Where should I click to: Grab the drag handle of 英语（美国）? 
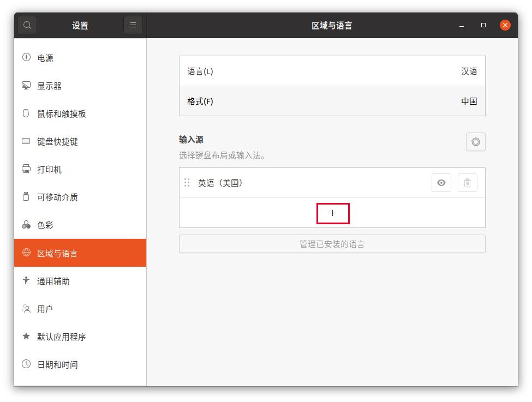tap(186, 183)
